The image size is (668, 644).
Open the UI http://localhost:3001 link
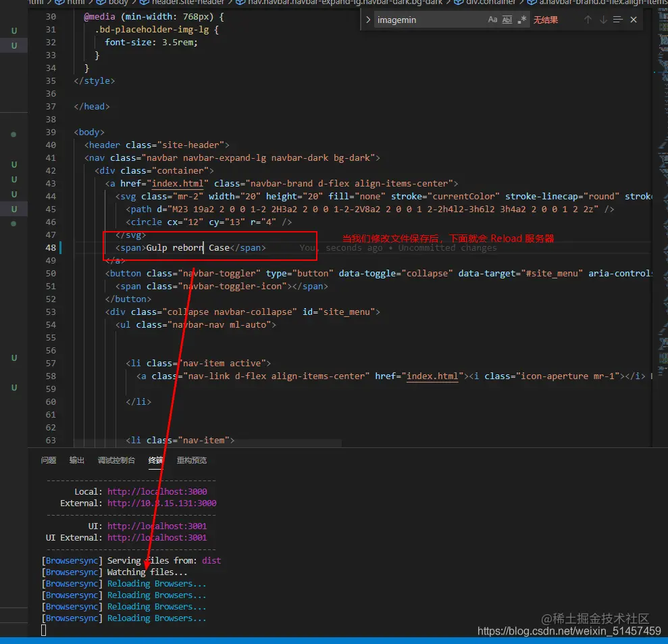pos(157,526)
